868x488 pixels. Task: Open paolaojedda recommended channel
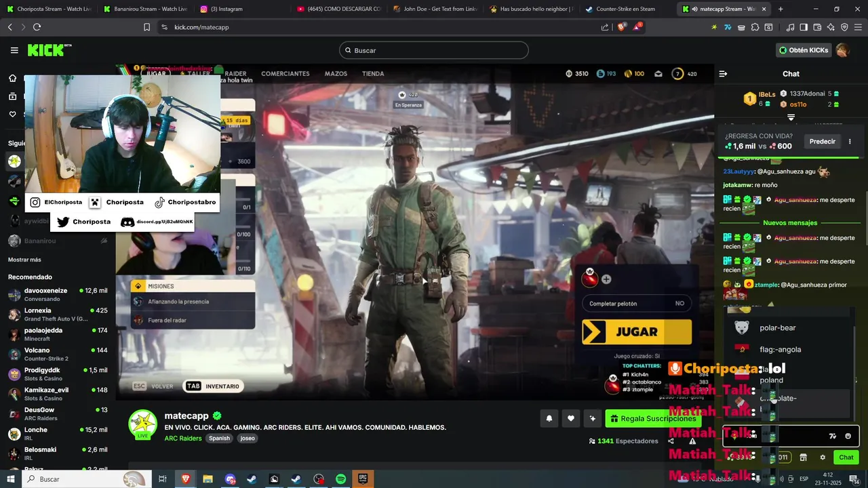click(x=58, y=334)
